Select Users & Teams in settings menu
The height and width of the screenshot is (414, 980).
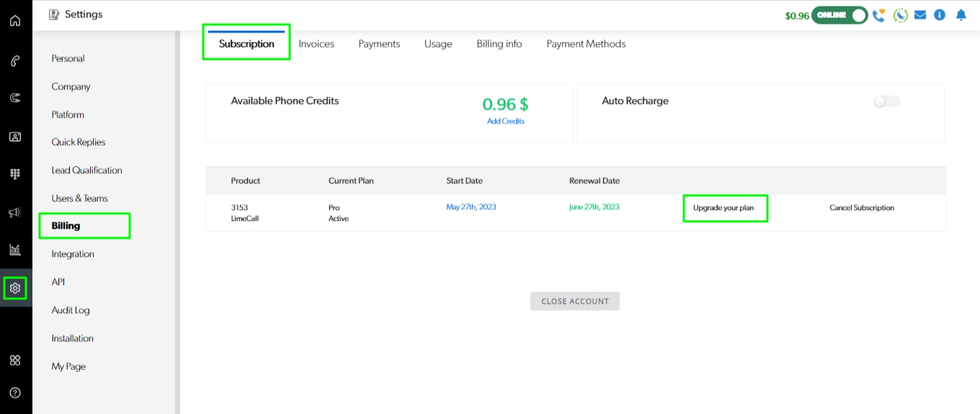[79, 198]
